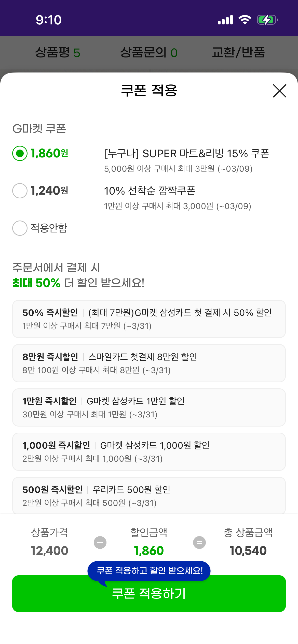Select the 1,240원 선착순 깜짝쿠폰 option
The image size is (298, 644).
pyautogui.click(x=20, y=191)
